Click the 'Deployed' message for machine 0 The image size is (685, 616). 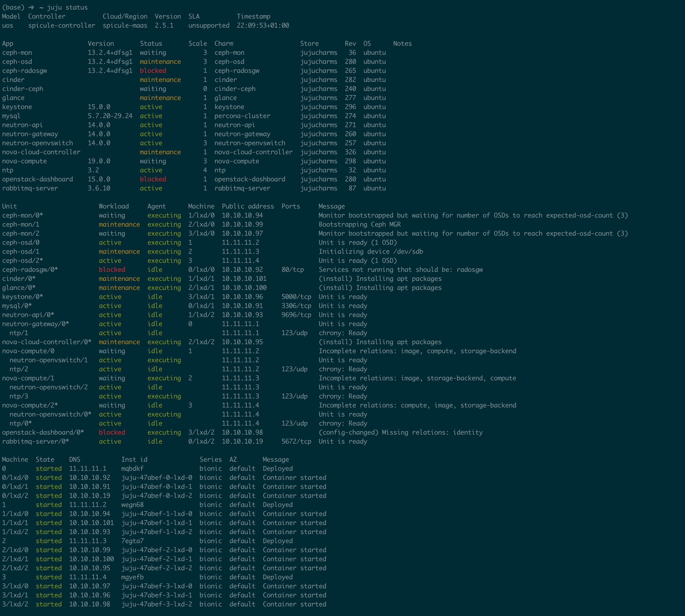(x=278, y=468)
